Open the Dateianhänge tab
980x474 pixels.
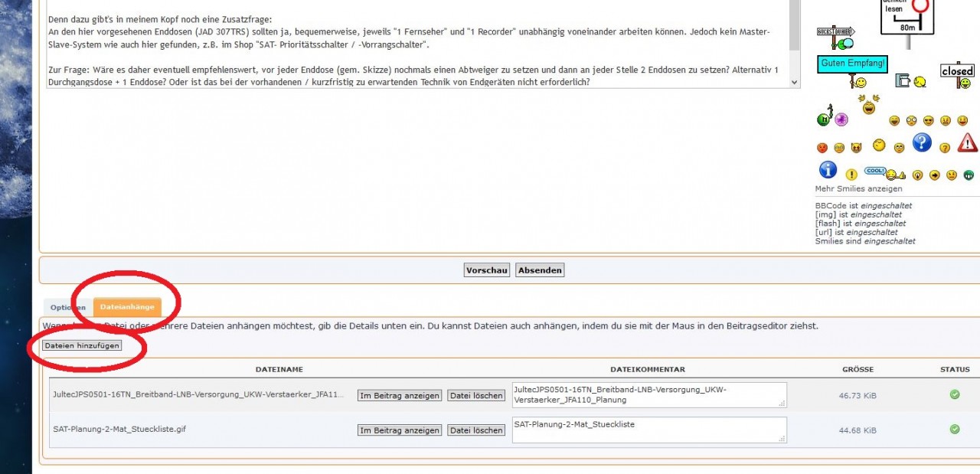tap(127, 307)
